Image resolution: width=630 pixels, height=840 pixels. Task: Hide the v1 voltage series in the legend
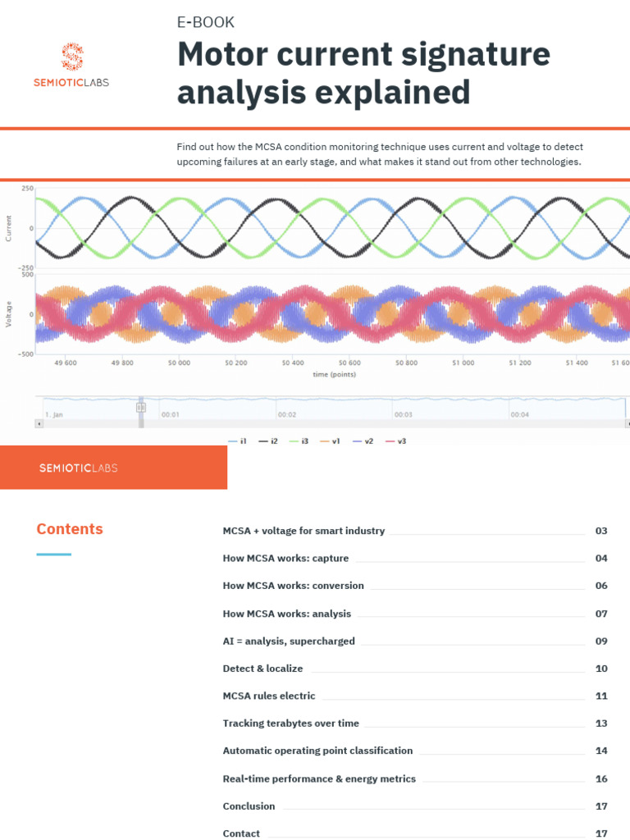[330, 441]
